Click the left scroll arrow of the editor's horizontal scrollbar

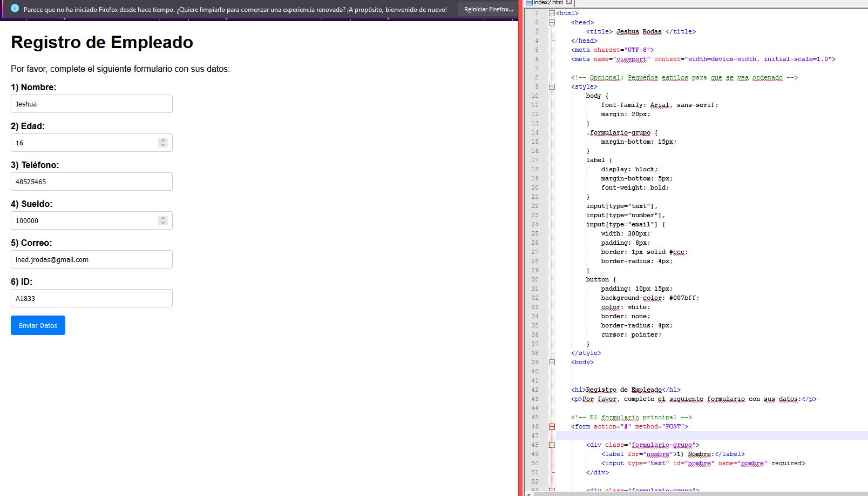point(528,493)
